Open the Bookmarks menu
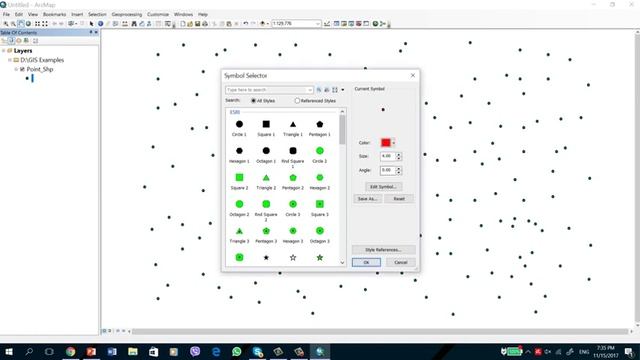 [54, 14]
